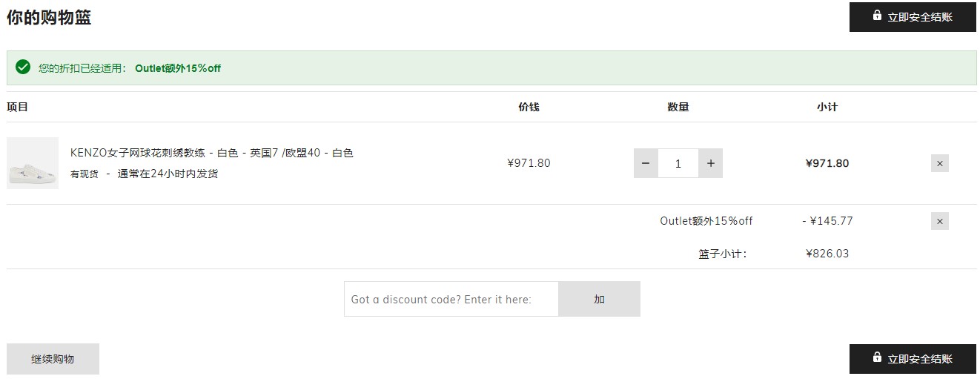Image resolution: width=980 pixels, height=379 pixels.
Task: Click into the discount code field
Action: point(451,299)
